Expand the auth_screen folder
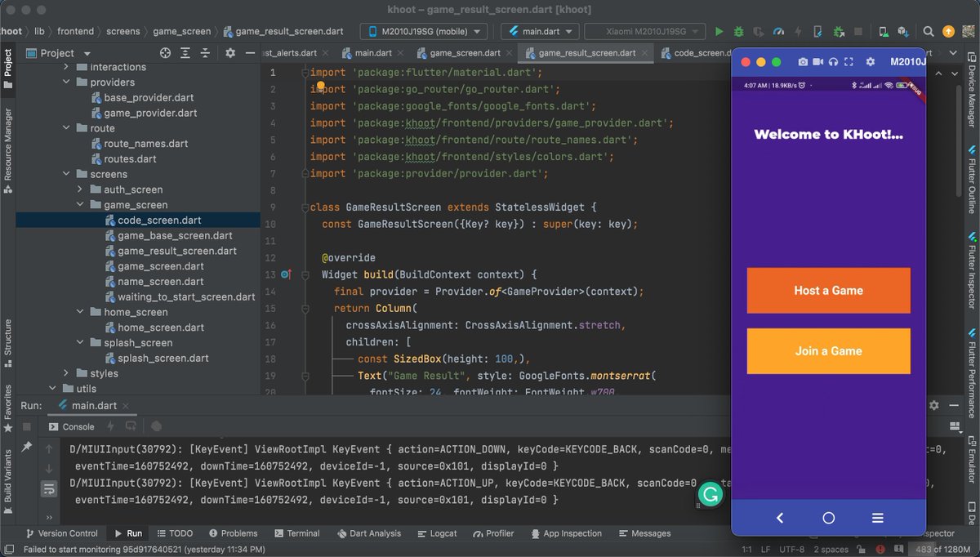This screenshot has height=557, width=980. tap(81, 189)
